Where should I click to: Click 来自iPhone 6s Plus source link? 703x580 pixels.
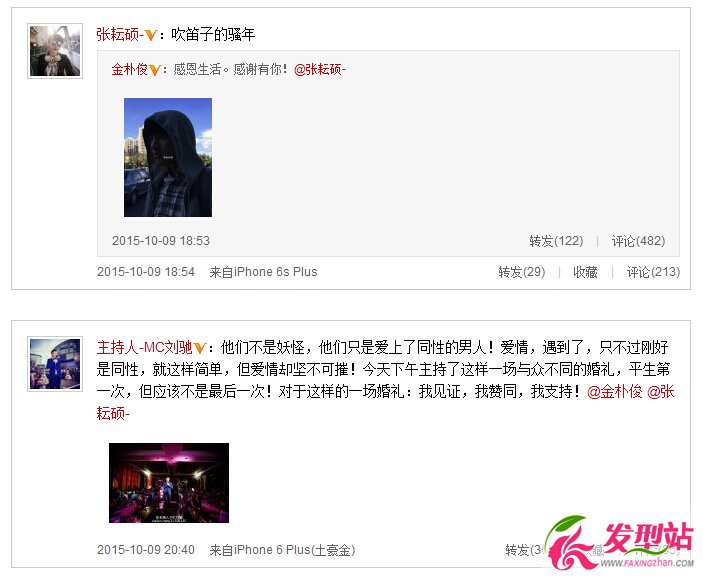(264, 272)
